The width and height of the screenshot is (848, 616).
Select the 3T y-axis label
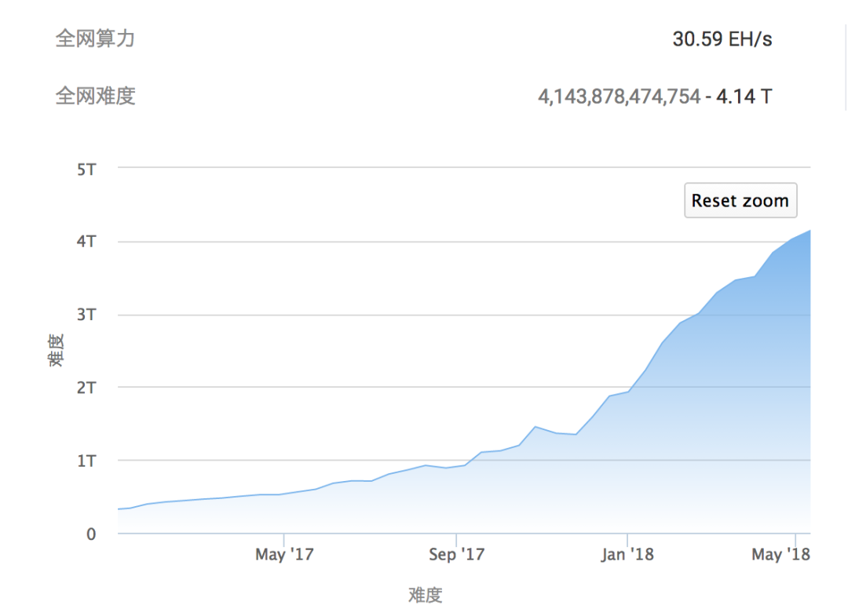pos(86,315)
